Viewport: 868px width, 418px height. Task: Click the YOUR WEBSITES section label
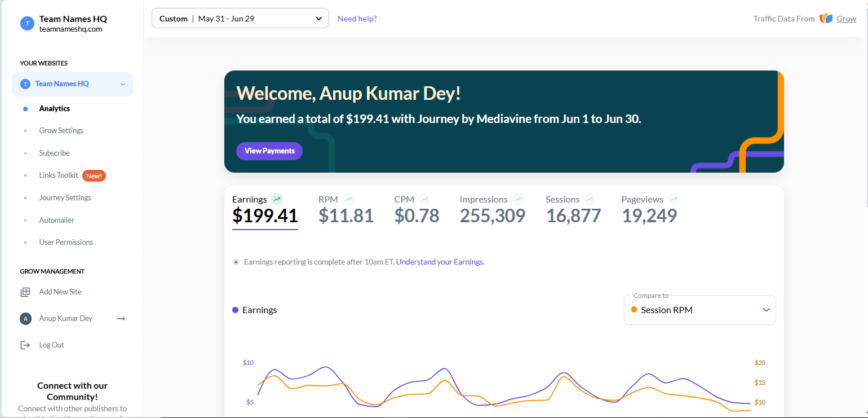coord(44,63)
